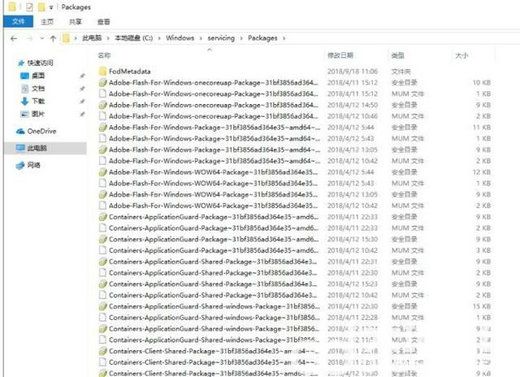520x377 pixels.
Task: Click the pin icon beside 桌面 in the sidebar
Action: point(82,76)
